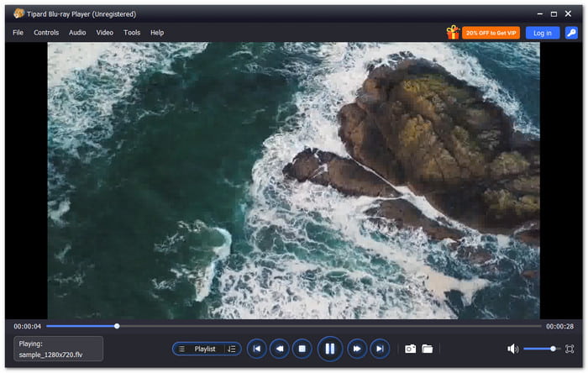The width and height of the screenshot is (588, 373).
Task: Take a snapshot with the camera icon
Action: (410, 349)
